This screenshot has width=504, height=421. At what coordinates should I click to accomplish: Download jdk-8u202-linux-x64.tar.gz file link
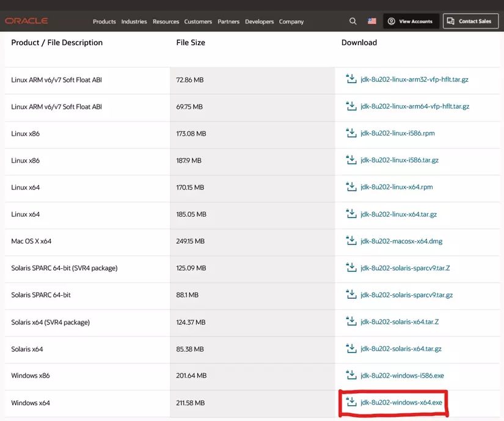pyautogui.click(x=398, y=214)
